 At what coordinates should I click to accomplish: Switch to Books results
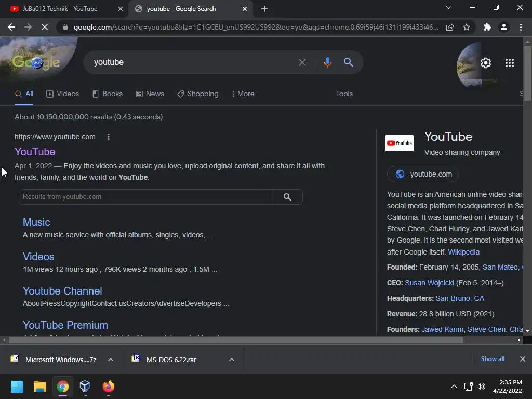(x=108, y=94)
